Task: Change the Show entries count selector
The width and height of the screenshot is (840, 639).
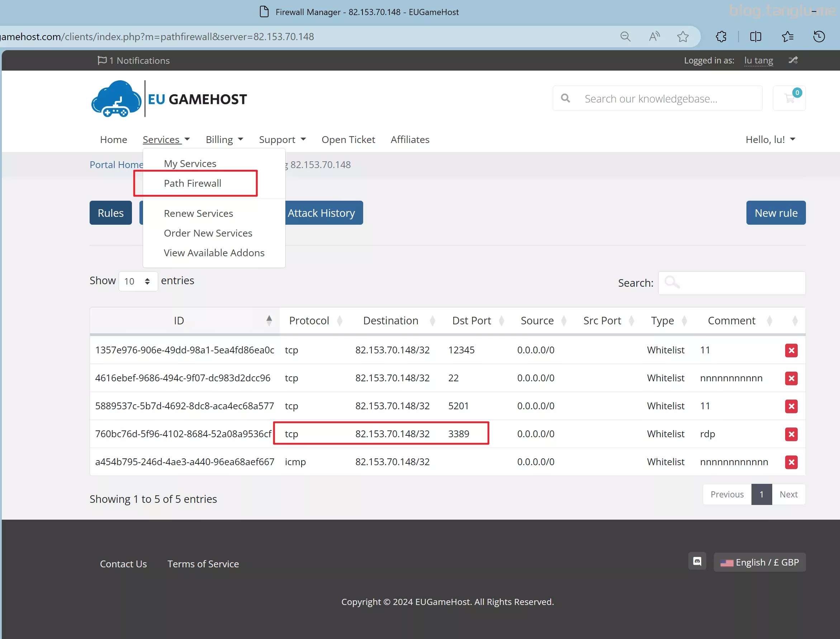Action: click(138, 281)
